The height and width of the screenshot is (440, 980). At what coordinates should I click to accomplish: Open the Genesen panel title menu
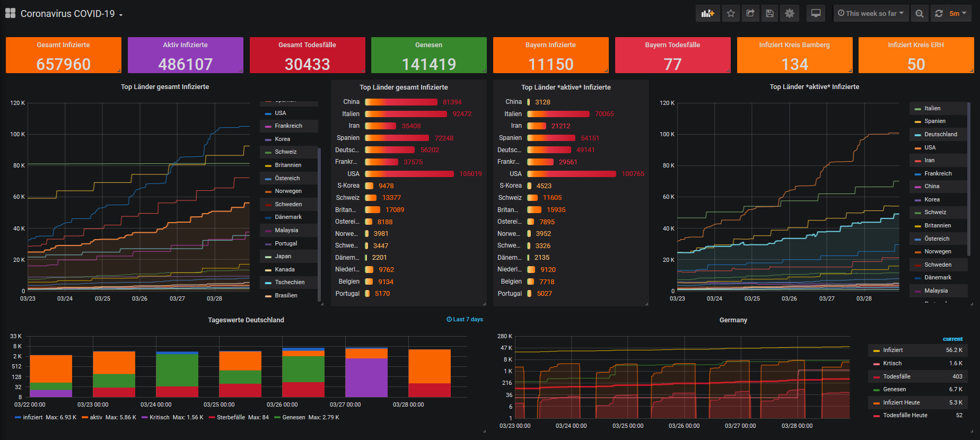(428, 45)
